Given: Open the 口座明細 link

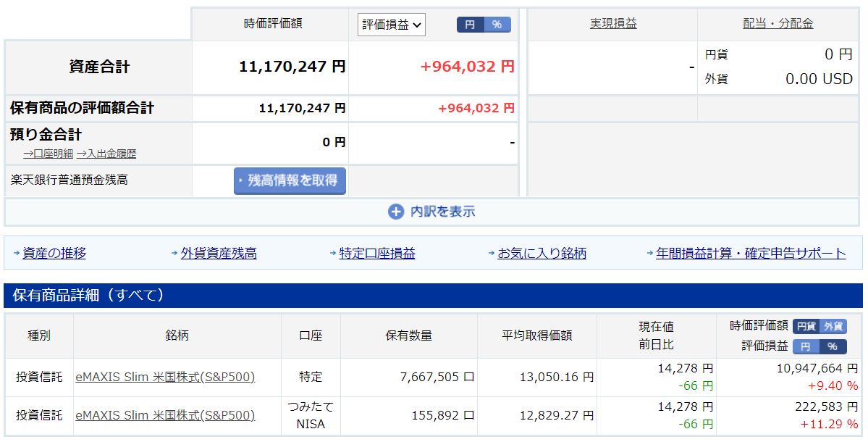Looking at the screenshot, I should pyautogui.click(x=48, y=154).
